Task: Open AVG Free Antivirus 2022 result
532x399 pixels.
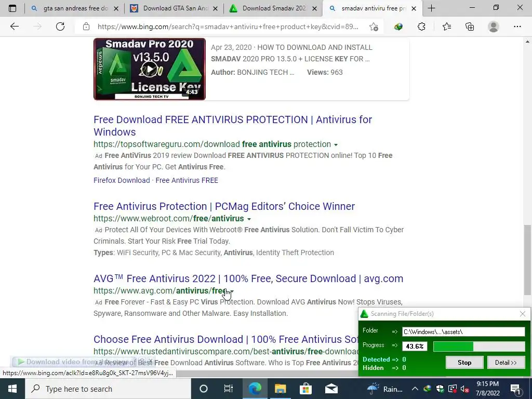Action: click(x=248, y=278)
